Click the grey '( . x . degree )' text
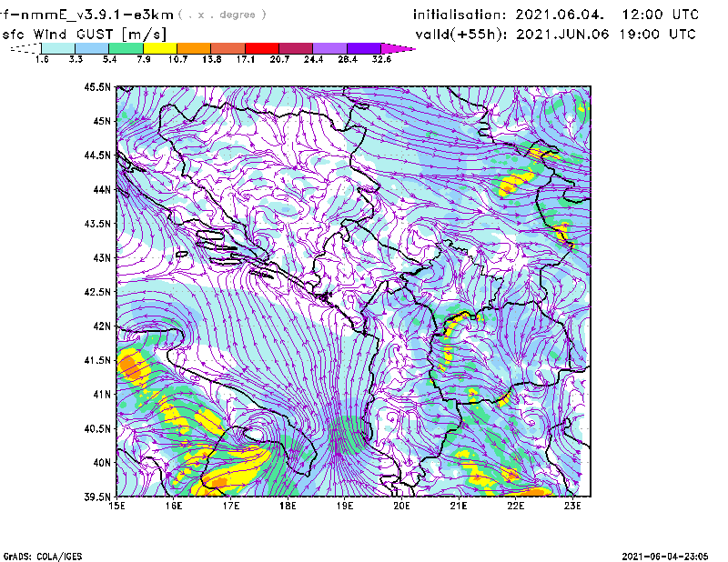Viewport: 728px width, 562px height. coord(222,15)
